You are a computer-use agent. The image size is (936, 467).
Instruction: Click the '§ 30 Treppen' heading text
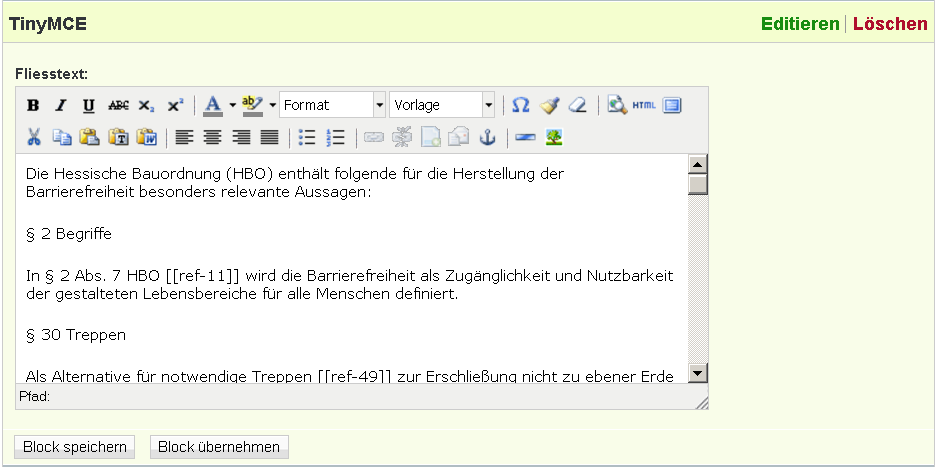(x=76, y=335)
